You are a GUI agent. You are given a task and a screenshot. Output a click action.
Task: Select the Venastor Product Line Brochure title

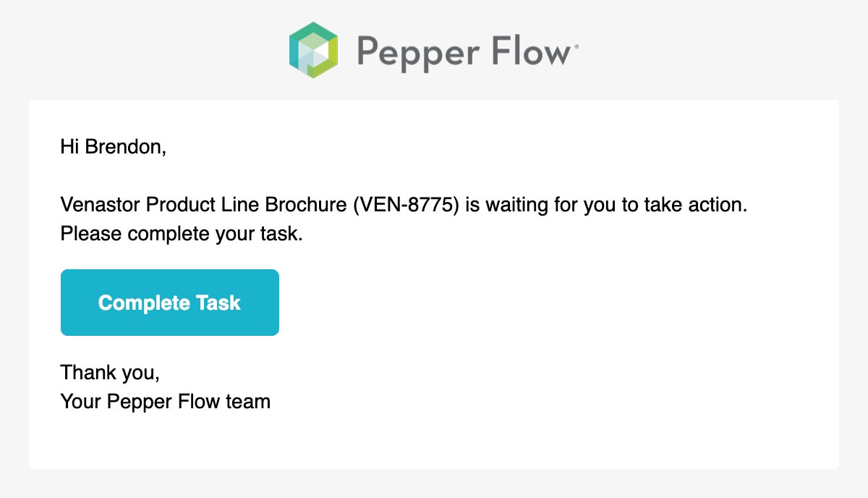point(205,205)
